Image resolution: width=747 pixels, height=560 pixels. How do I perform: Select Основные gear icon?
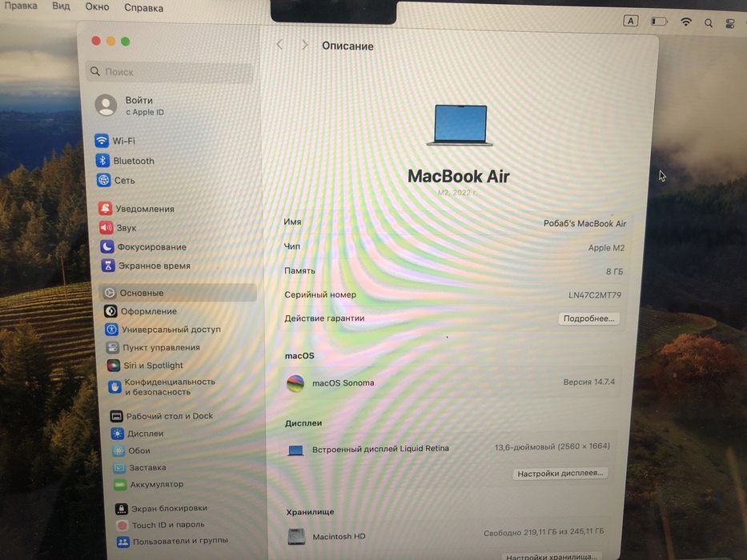point(110,293)
